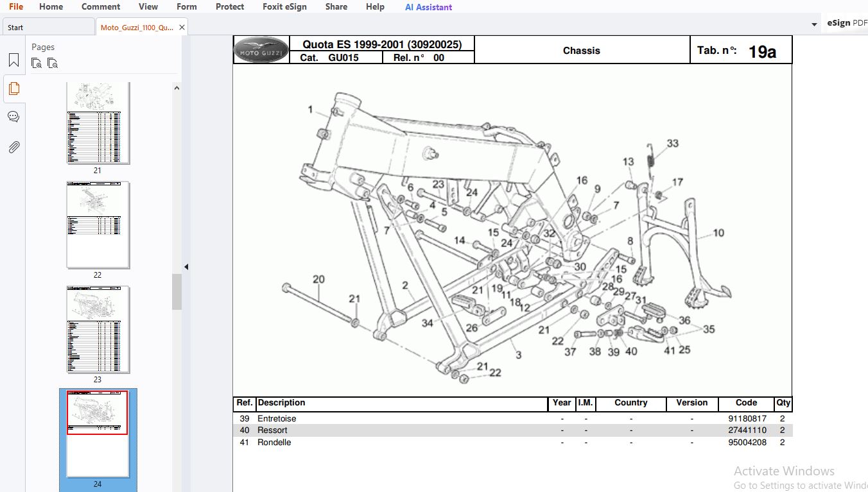This screenshot has height=492, width=868.
Task: Click part code 95004208
Action: (747, 443)
